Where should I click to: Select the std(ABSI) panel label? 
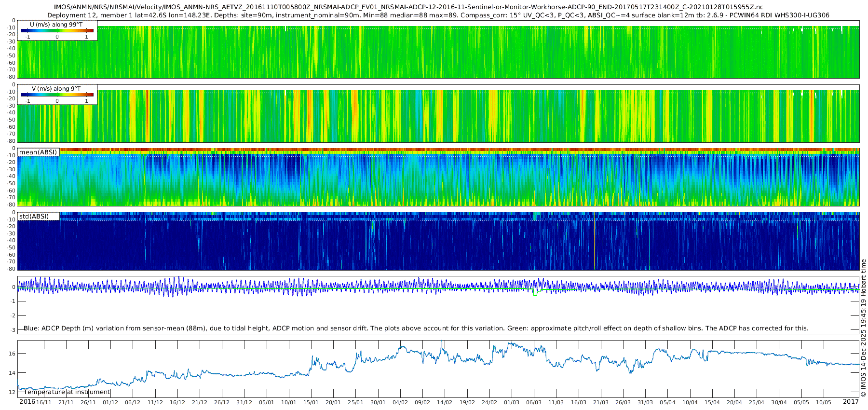click(x=34, y=216)
